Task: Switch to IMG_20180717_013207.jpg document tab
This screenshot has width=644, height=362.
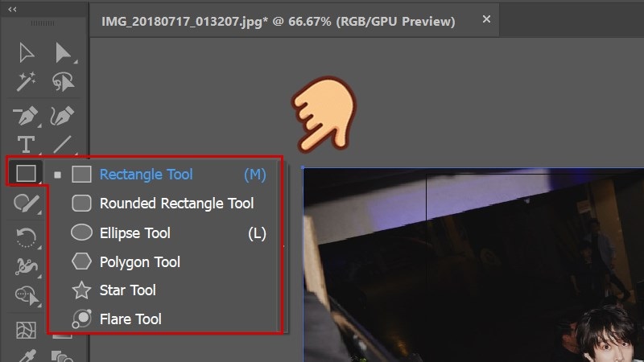Action: (278, 22)
